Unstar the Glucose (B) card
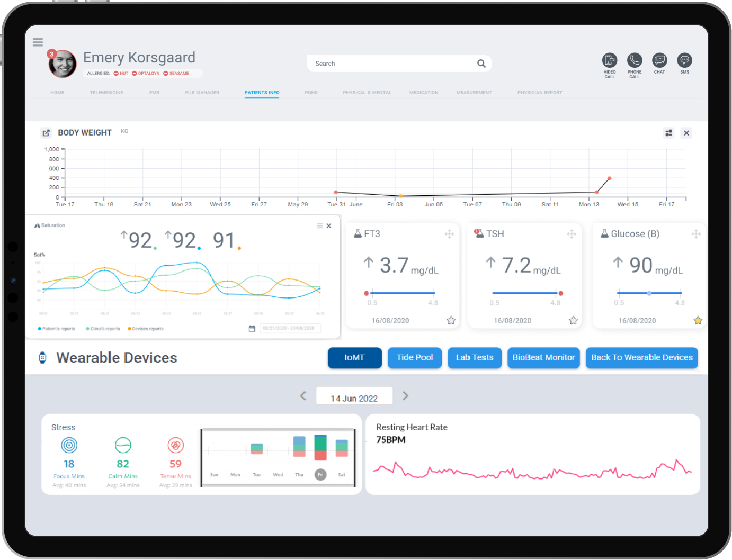 click(x=698, y=320)
